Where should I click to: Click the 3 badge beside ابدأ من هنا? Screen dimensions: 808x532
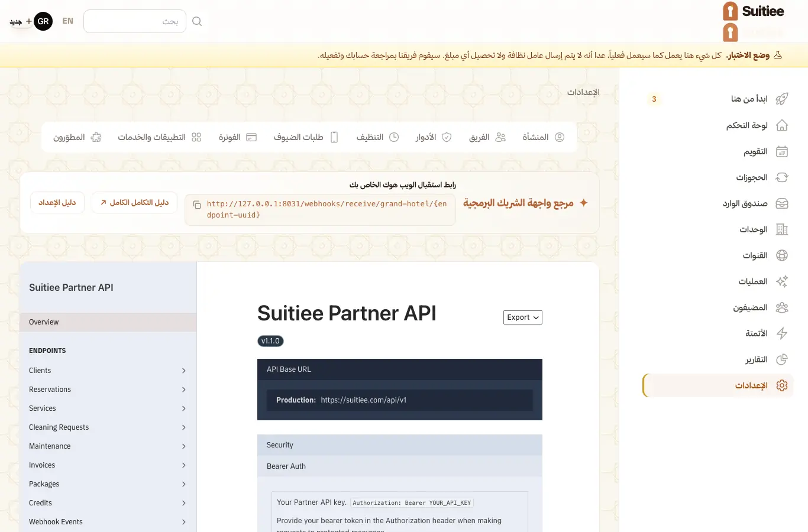coord(654,99)
